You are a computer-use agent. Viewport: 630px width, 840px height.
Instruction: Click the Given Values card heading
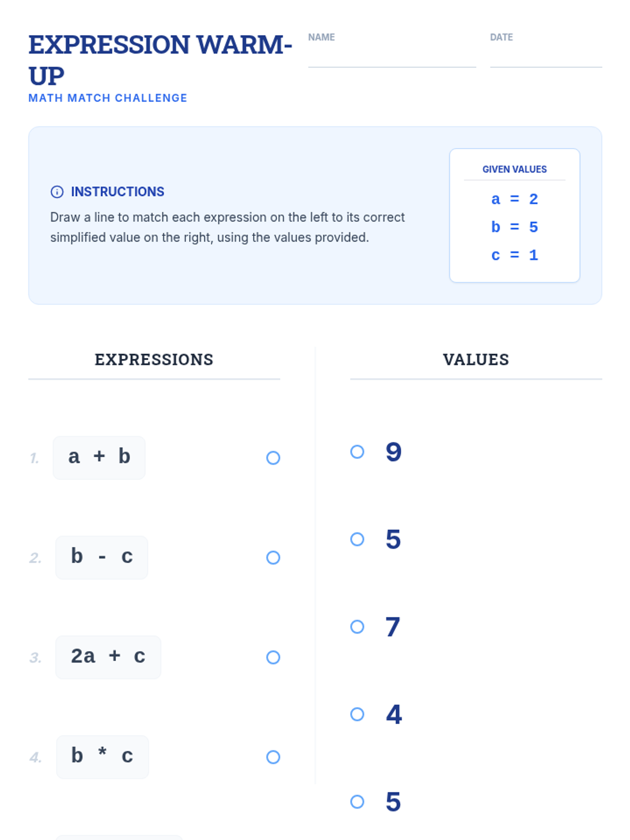[x=514, y=169]
